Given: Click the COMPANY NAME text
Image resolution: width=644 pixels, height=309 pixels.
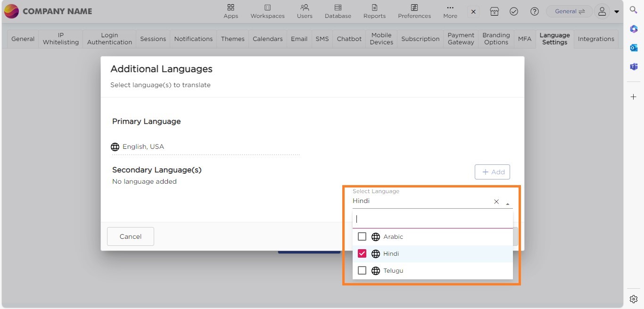Looking at the screenshot, I should [x=58, y=11].
